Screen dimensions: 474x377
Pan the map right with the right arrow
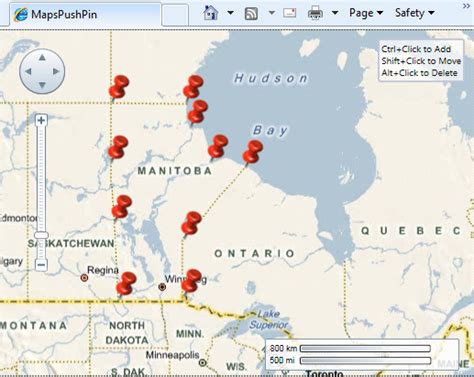[x=56, y=71]
